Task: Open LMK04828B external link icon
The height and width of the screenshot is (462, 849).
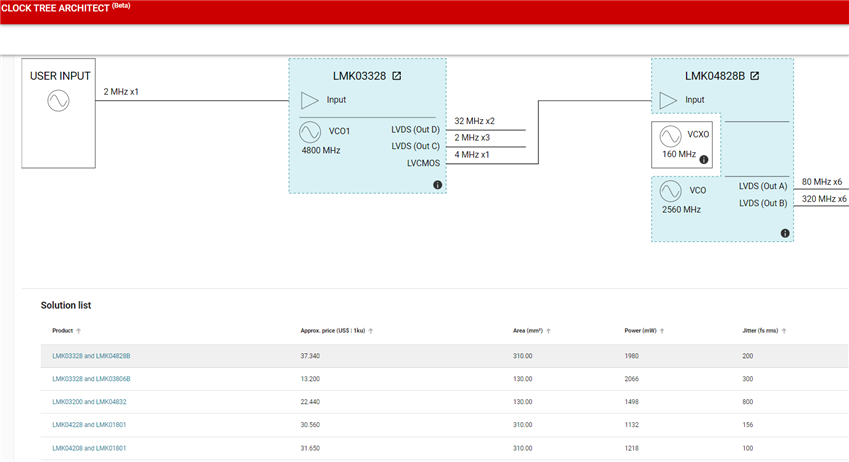Action: click(755, 76)
